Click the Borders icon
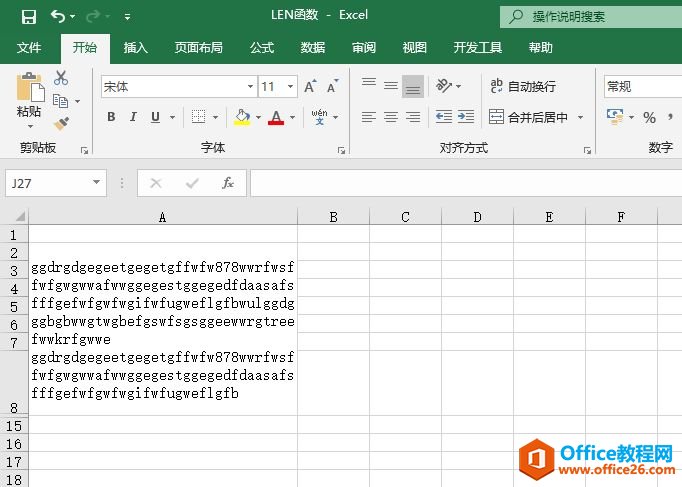The image size is (682, 487). click(198, 117)
